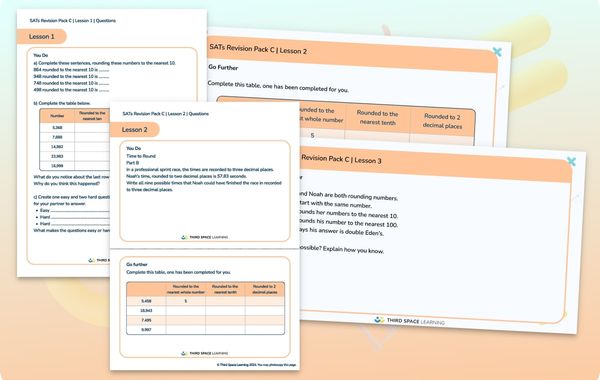Image resolution: width=600 pixels, height=380 pixels.
Task: Click the worksheet table cell '18.943'
Action: pyautogui.click(x=146, y=311)
